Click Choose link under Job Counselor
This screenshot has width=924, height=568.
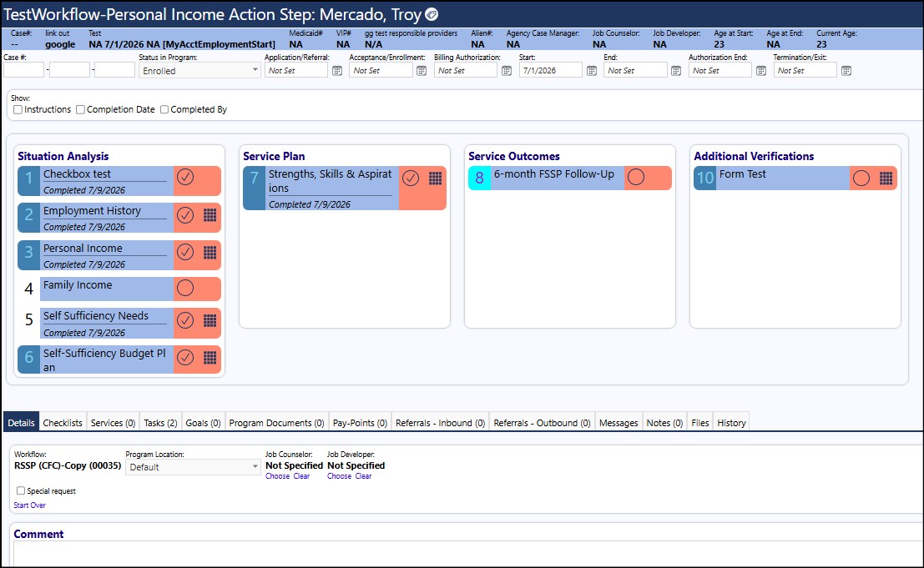point(278,476)
